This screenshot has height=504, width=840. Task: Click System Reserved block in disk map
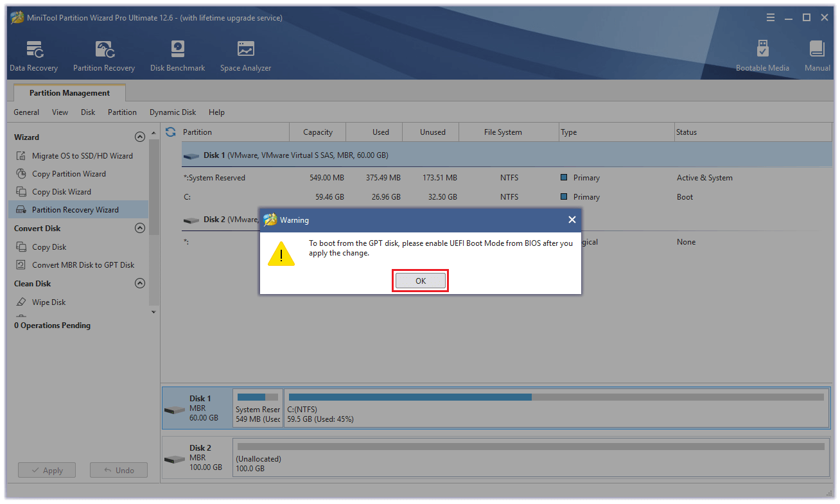pyautogui.click(x=258, y=408)
